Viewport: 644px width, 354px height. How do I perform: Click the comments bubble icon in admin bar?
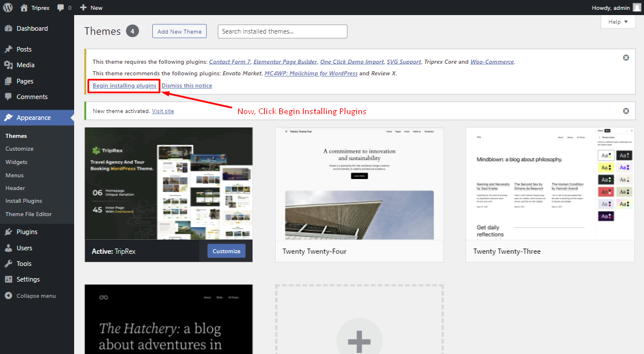(61, 8)
